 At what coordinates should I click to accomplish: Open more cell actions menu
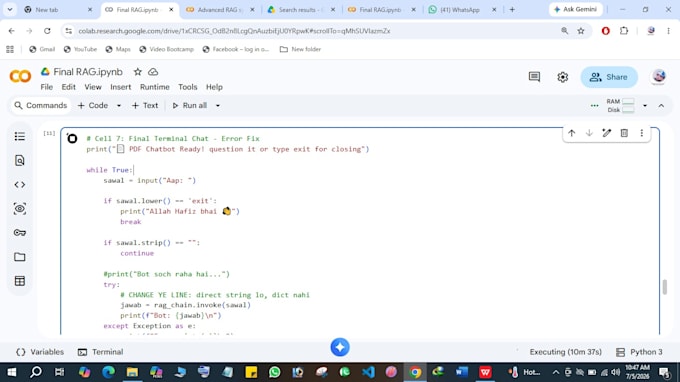click(x=642, y=133)
